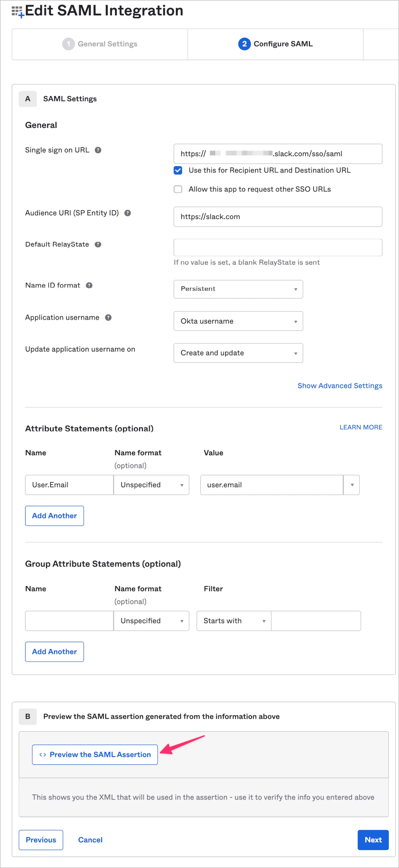Viewport: 399px width, 868px height.
Task: Click step 2 circle icon for Configure SAML
Action: point(244,44)
